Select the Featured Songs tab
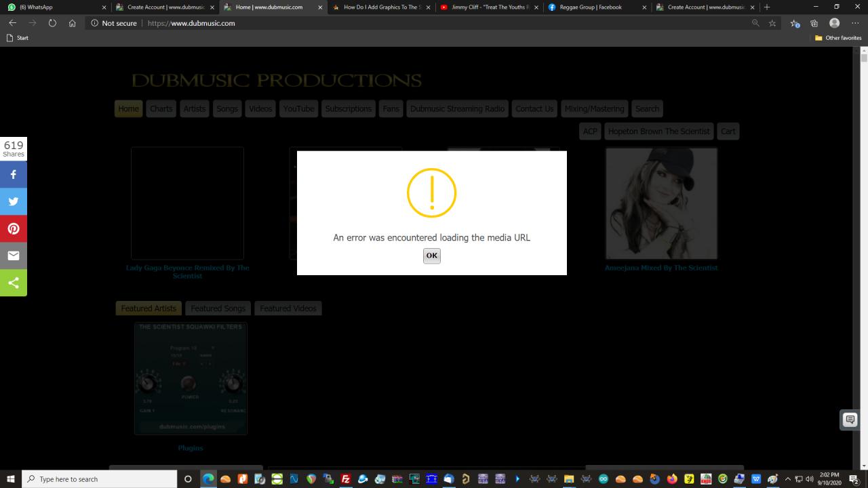 click(x=218, y=308)
